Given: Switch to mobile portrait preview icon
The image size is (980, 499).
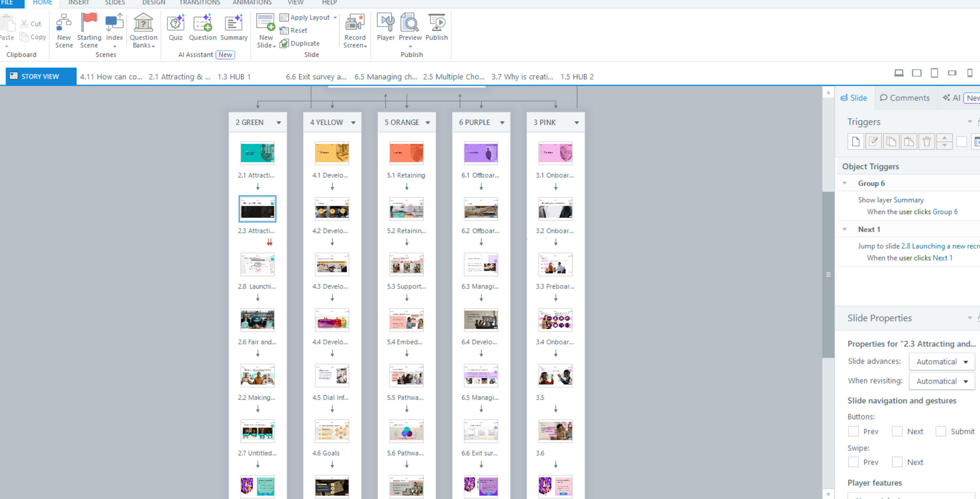Looking at the screenshot, I should [x=970, y=73].
